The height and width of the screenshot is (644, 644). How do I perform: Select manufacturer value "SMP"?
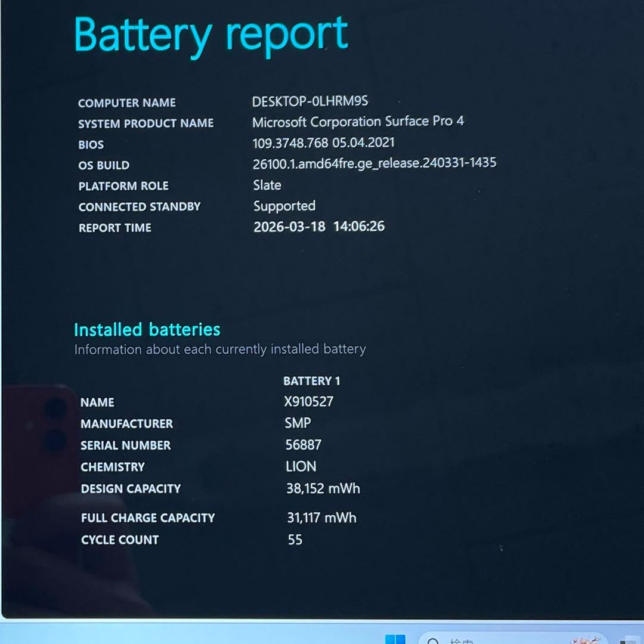pos(298,423)
